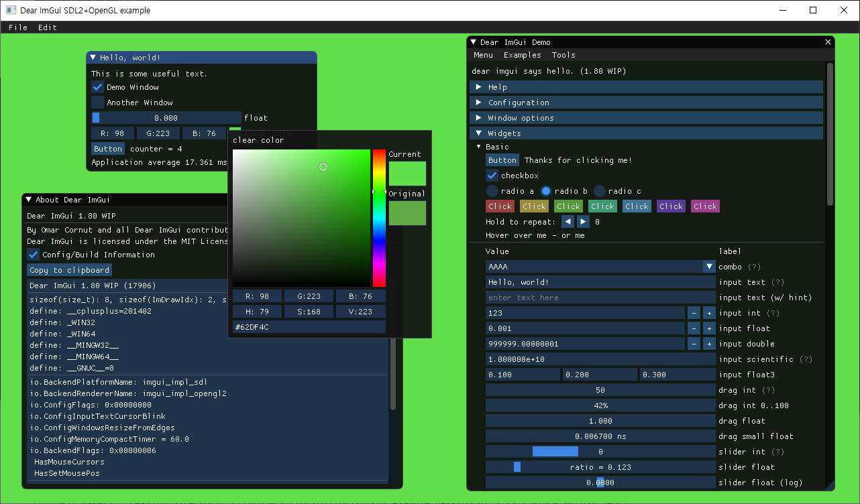Click the (?) marker beside input scientific

point(806,359)
